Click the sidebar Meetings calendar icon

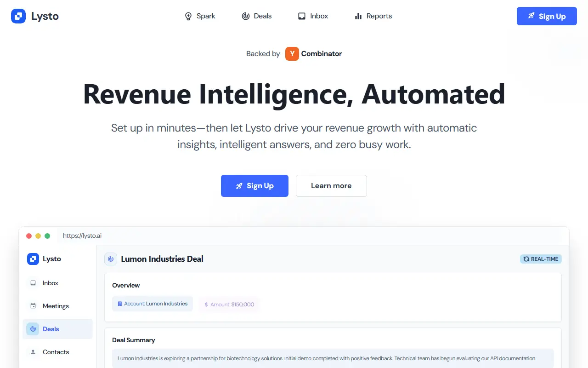tap(33, 306)
